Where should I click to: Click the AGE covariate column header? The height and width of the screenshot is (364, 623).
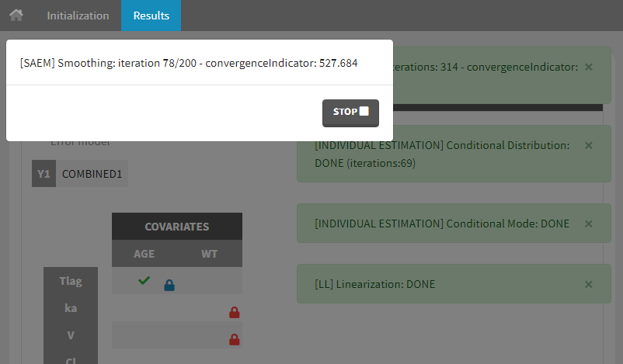pyautogui.click(x=144, y=253)
